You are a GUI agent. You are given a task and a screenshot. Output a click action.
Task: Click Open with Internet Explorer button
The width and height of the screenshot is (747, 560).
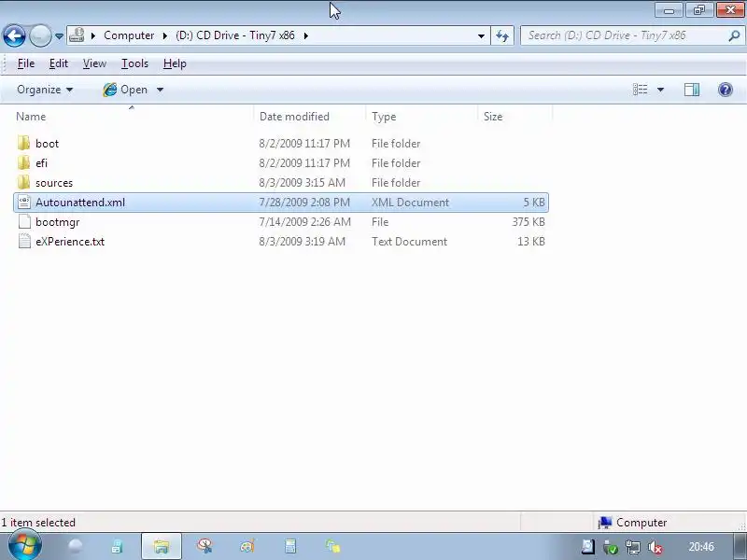[x=125, y=90]
